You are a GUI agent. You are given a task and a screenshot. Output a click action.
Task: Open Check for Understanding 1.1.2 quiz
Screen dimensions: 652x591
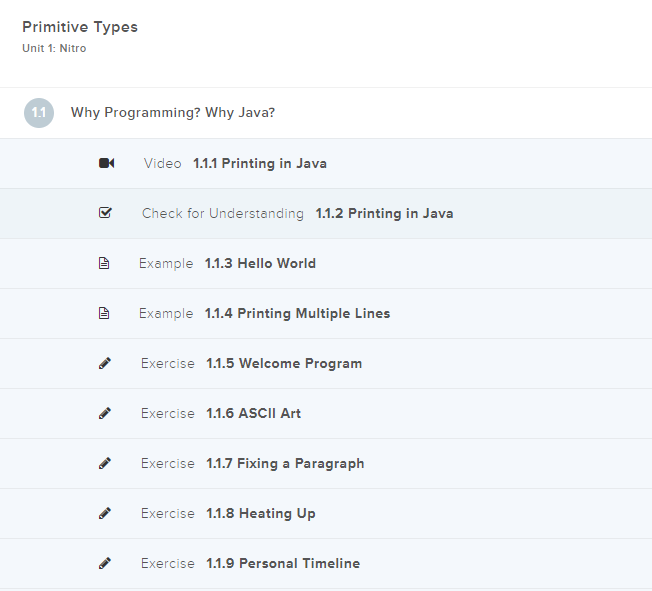(384, 213)
